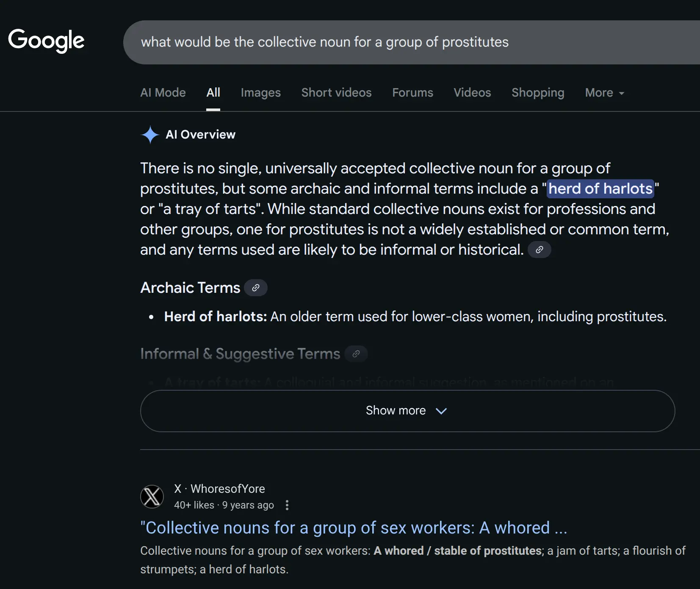Click the 'Informal & Suggestive Terms' heading

(240, 354)
